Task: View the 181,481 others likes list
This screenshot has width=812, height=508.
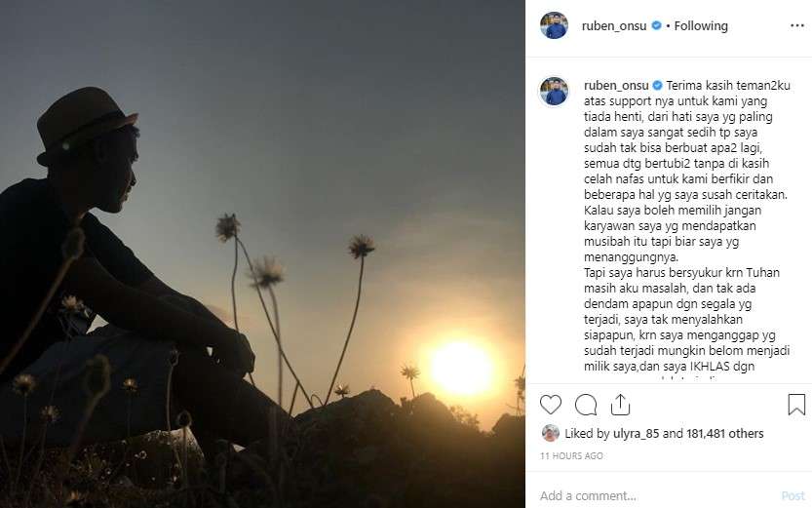Action: [x=725, y=434]
